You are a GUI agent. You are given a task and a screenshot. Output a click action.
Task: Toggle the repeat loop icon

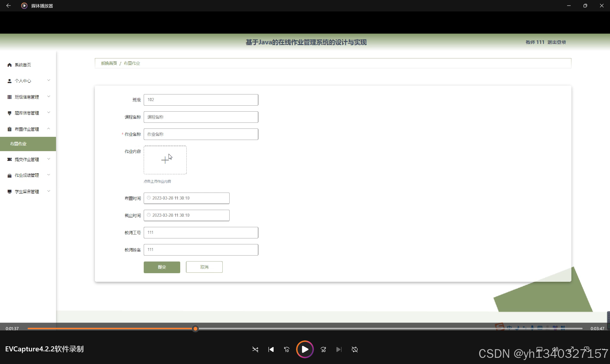point(355,349)
